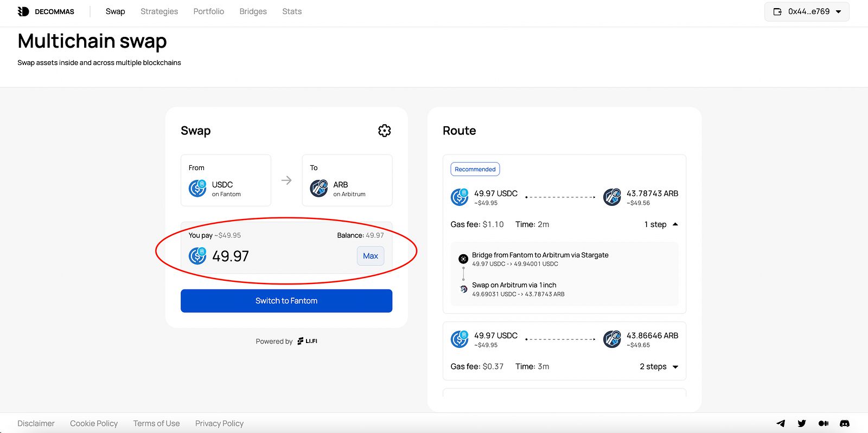Open the Bridges tab
This screenshot has height=433, width=868.
[253, 11]
